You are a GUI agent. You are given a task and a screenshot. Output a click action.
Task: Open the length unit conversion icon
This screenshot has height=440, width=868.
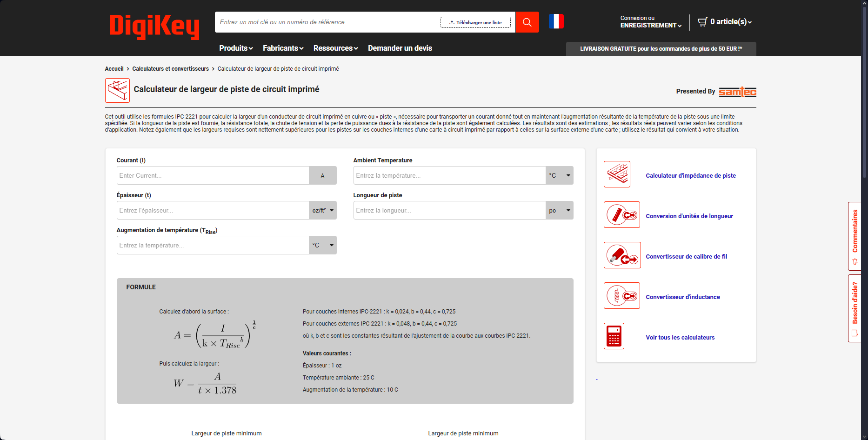[x=622, y=214]
